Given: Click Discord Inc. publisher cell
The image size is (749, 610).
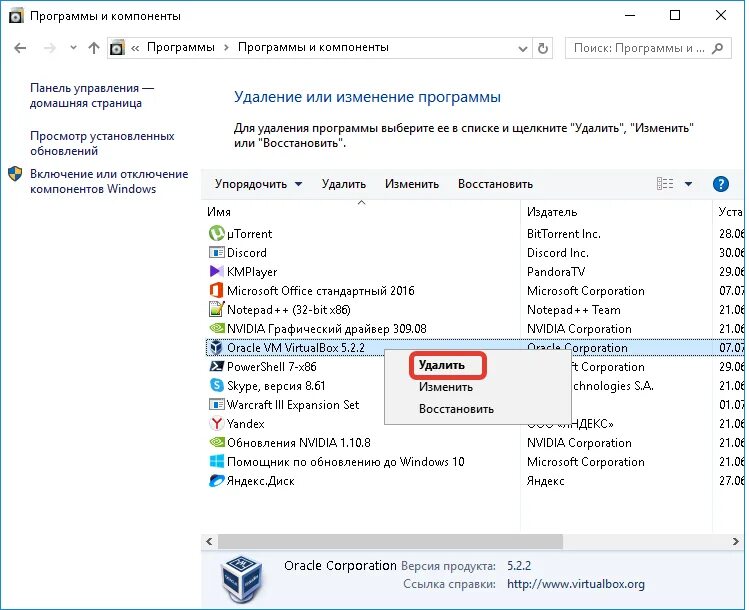Looking at the screenshot, I should 557,252.
